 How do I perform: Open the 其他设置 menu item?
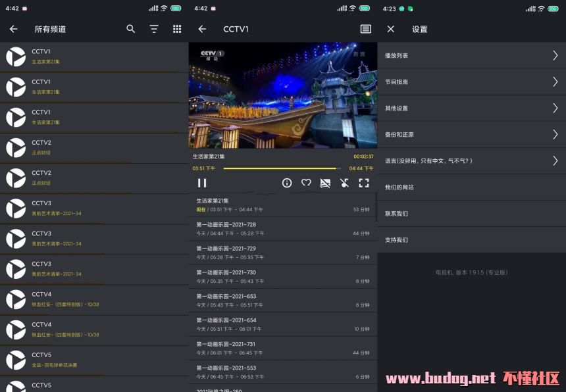click(x=471, y=109)
